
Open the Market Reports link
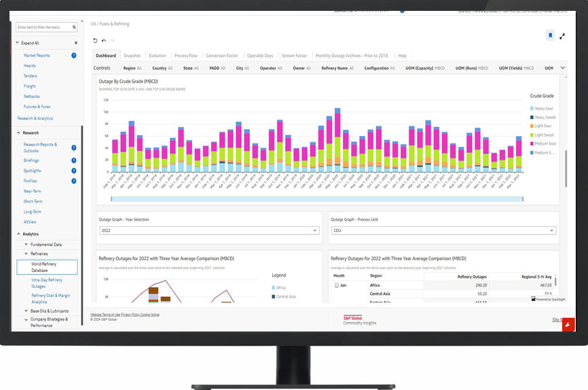click(x=37, y=56)
